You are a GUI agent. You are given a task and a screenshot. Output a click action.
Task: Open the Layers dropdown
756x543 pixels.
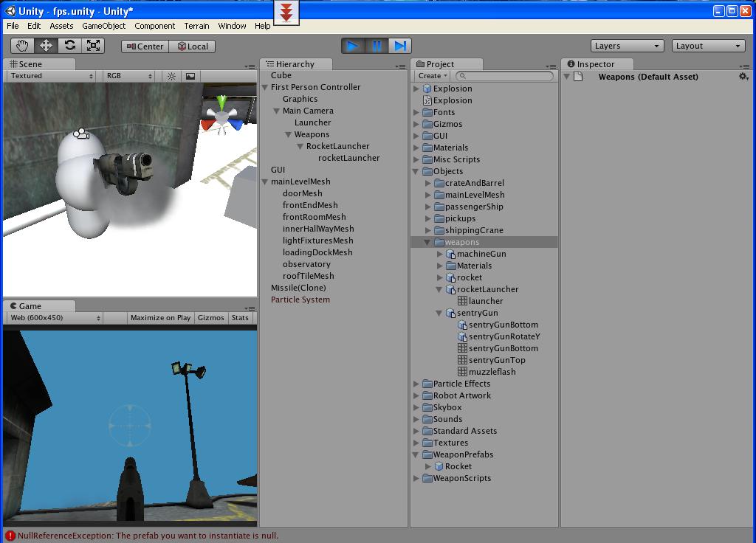(627, 46)
